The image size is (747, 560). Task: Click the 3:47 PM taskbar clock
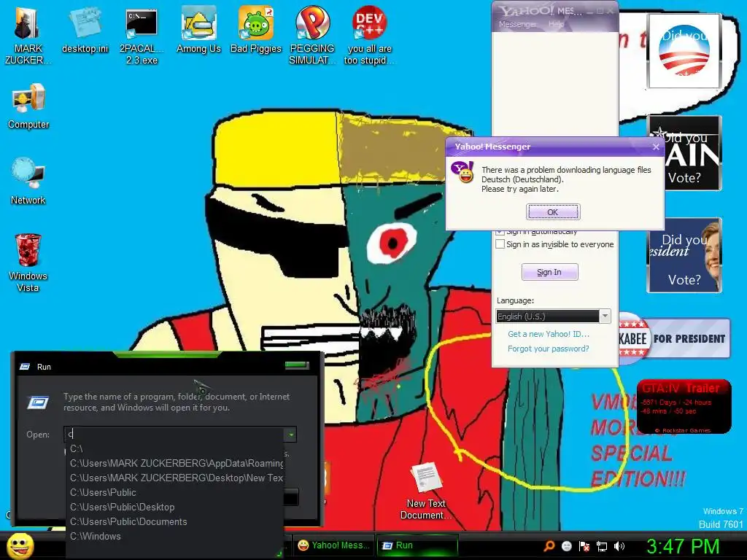coord(682,545)
